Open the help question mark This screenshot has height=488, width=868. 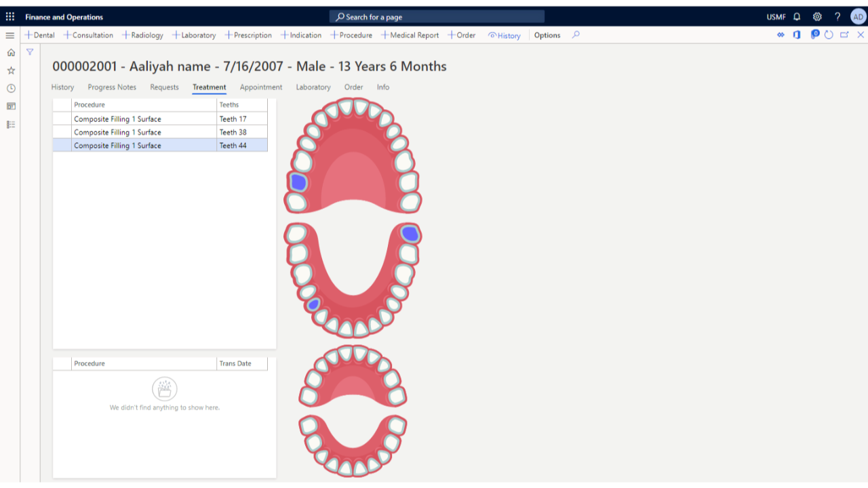(837, 17)
